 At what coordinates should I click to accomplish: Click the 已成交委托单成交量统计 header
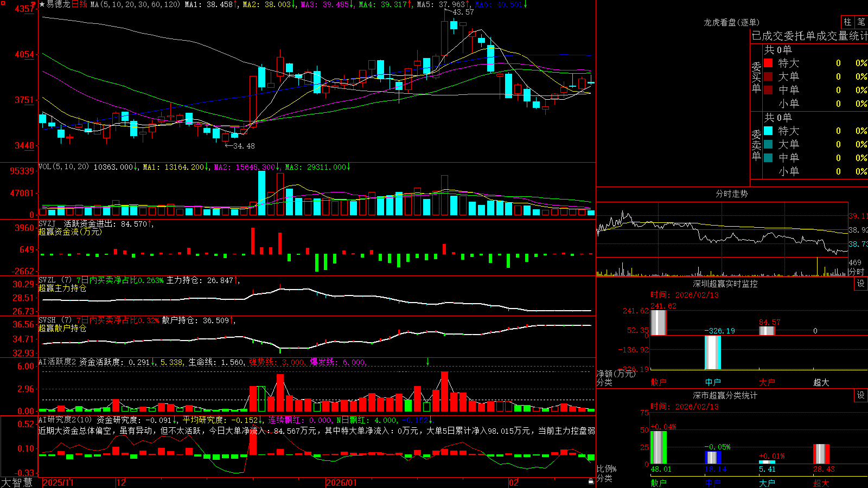[x=809, y=36]
